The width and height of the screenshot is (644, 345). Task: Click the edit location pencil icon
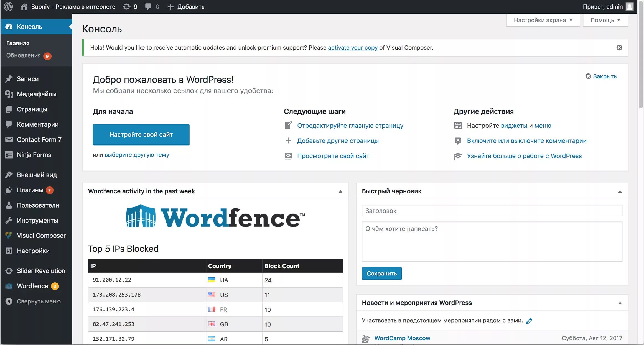tap(529, 321)
